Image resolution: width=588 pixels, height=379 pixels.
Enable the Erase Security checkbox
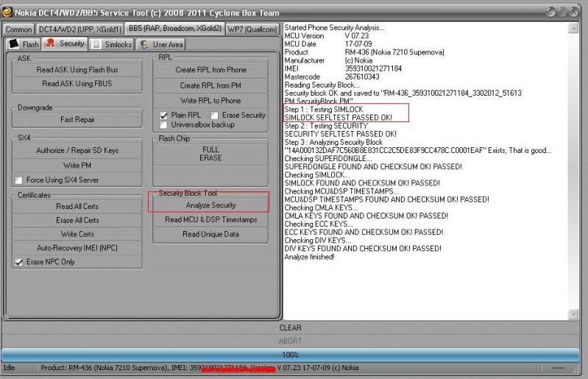click(215, 116)
